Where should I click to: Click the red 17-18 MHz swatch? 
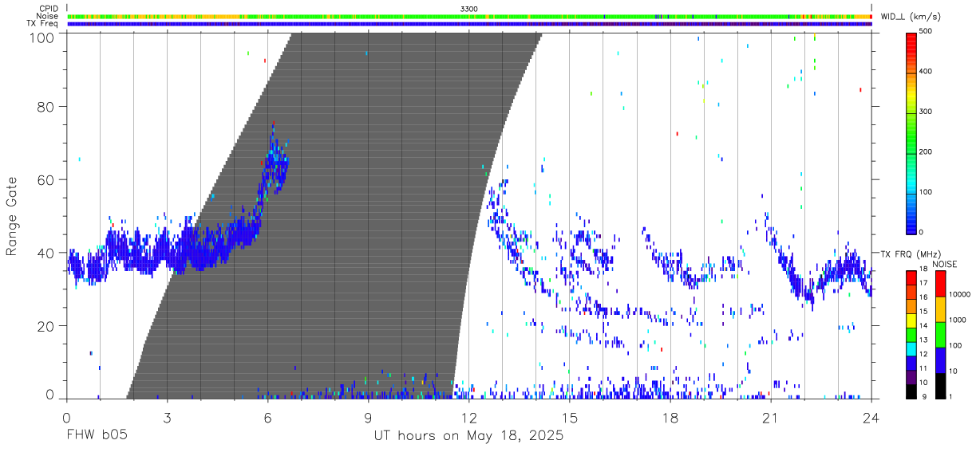pyautogui.click(x=911, y=277)
